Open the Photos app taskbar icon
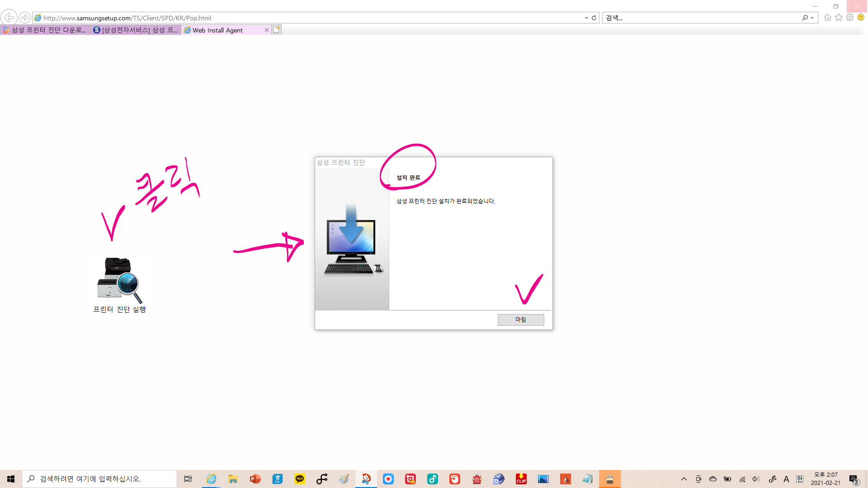This screenshot has height=488, width=868. [543, 479]
